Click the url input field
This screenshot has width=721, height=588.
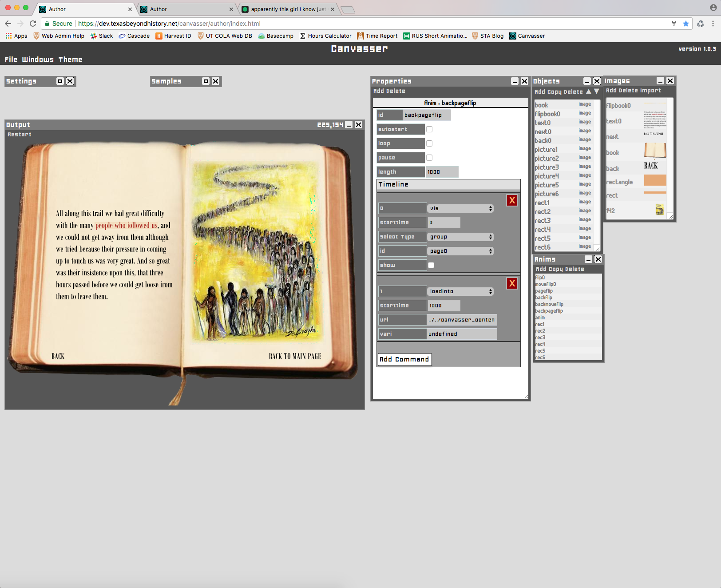point(462,320)
